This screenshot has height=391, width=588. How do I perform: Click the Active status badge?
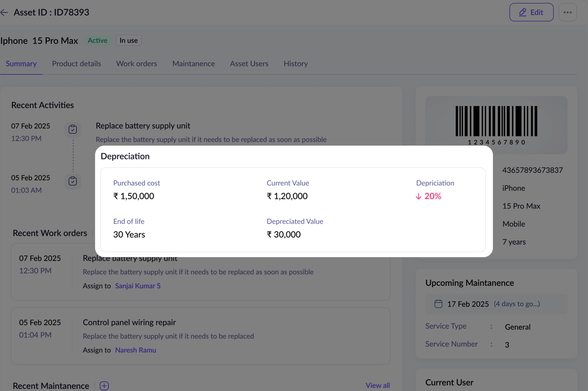(97, 41)
